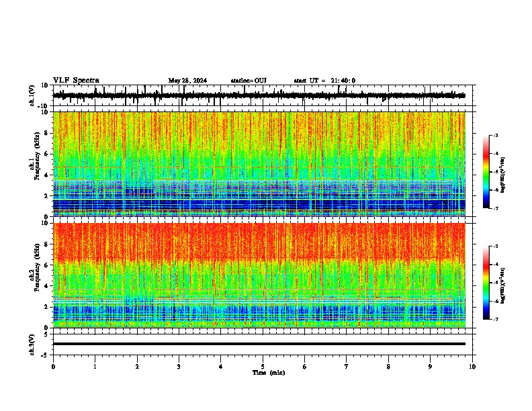
Task: Click the ch.2 color bar log(PSD) unit label
Action: [503, 285]
